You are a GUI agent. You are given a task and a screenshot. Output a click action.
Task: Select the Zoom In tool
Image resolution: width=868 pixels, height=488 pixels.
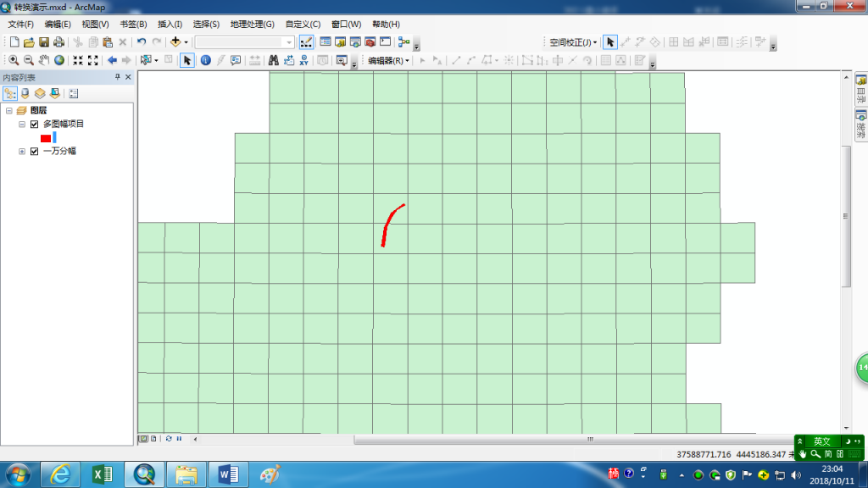tap(14, 60)
